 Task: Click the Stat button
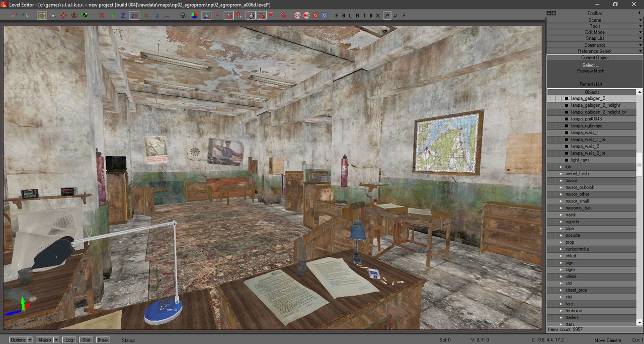87,340
